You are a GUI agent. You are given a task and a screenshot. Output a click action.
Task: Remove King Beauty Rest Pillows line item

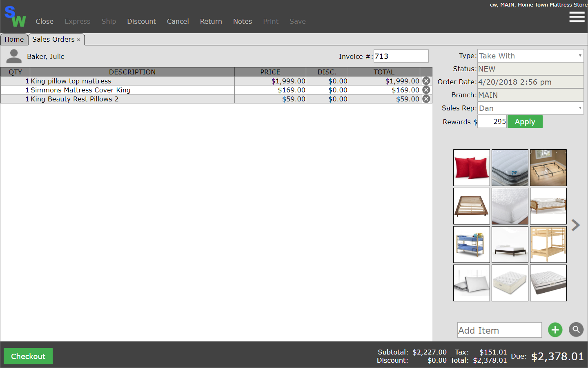click(426, 99)
